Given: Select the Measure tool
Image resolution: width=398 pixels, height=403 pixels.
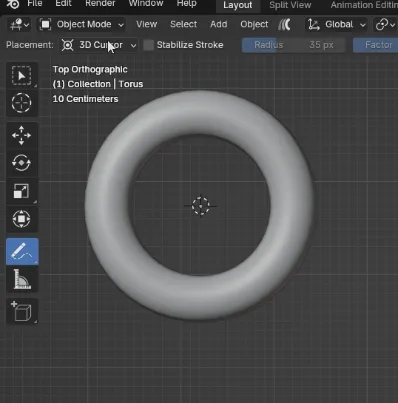Looking at the screenshot, I should pos(22,279).
